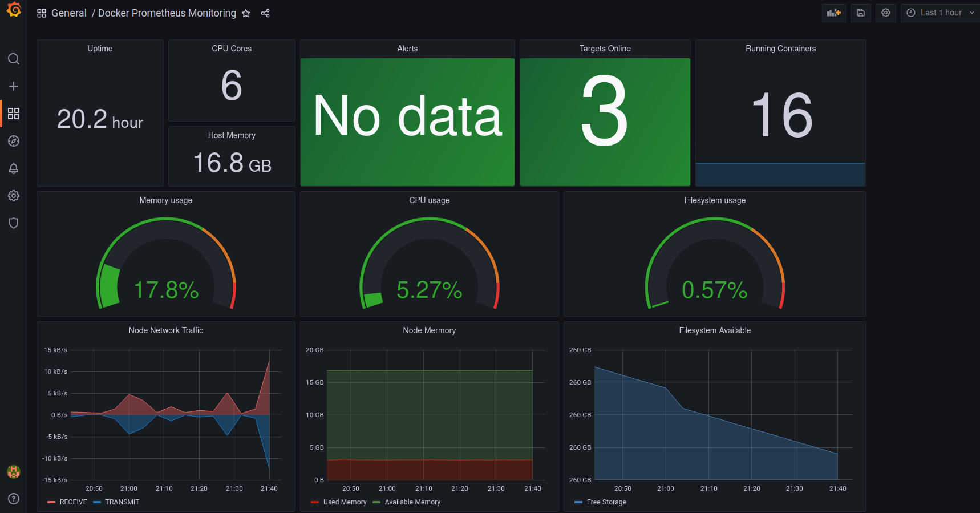This screenshot has width=980, height=513.
Task: Open the Server Admin shield icon
Action: point(14,223)
